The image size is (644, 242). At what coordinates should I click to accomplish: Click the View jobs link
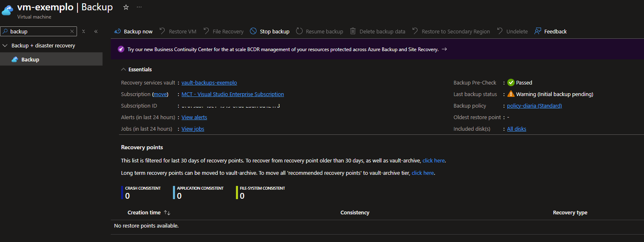(193, 129)
